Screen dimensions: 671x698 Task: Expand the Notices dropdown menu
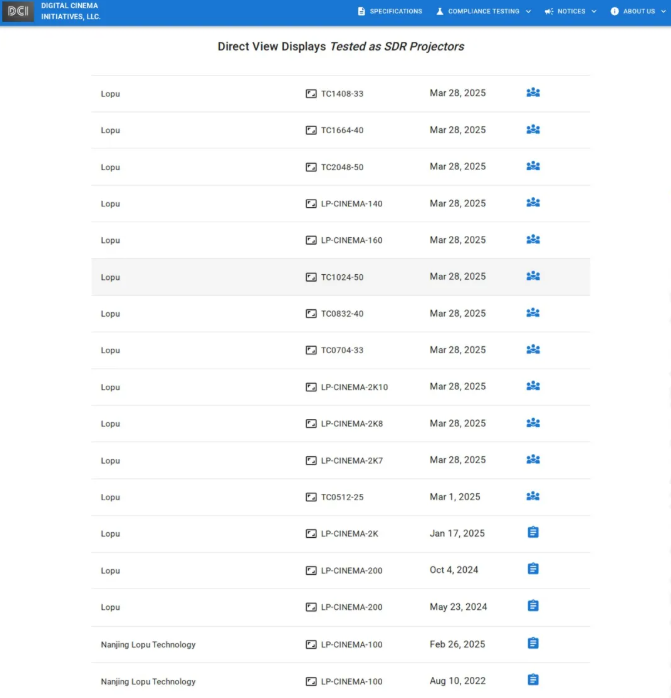coord(570,12)
